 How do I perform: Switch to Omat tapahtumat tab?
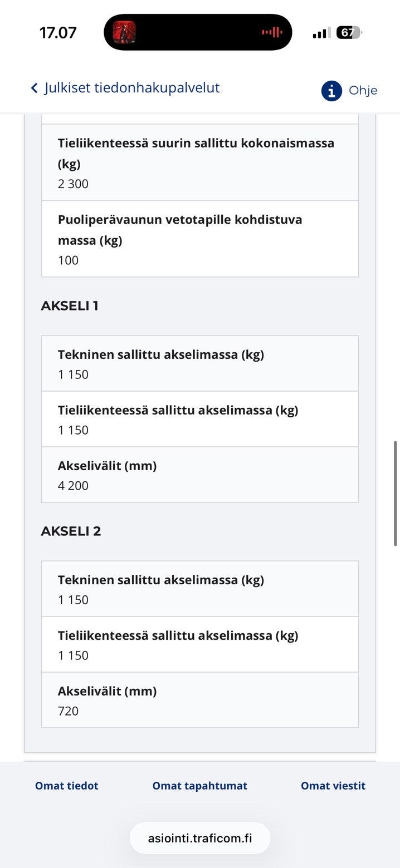point(199,786)
